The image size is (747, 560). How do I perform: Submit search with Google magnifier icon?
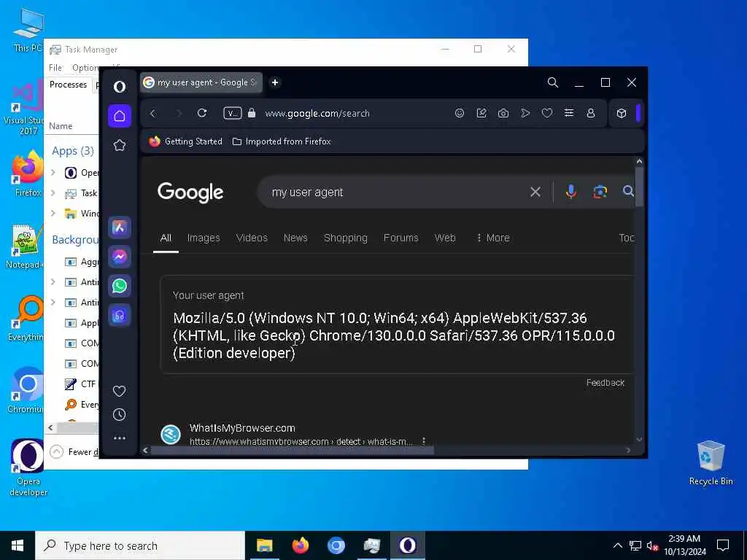point(628,192)
